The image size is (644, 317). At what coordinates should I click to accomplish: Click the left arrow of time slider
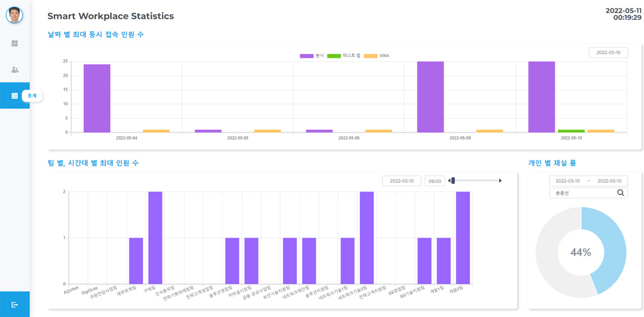coord(449,181)
